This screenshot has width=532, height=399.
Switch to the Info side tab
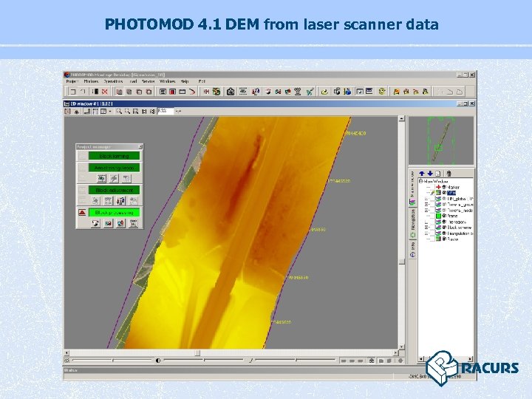412,249
